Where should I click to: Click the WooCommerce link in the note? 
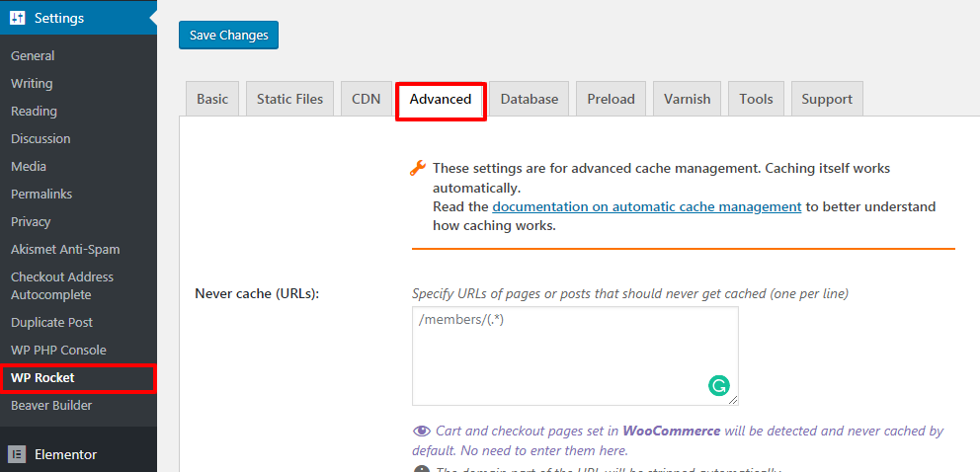[672, 431]
